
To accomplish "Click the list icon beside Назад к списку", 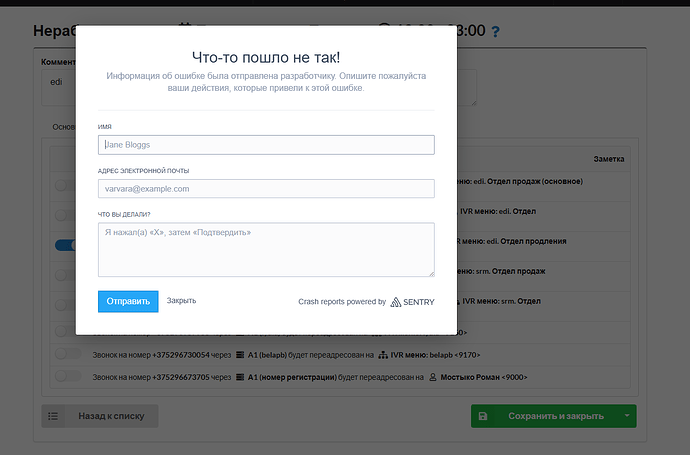I will [54, 416].
